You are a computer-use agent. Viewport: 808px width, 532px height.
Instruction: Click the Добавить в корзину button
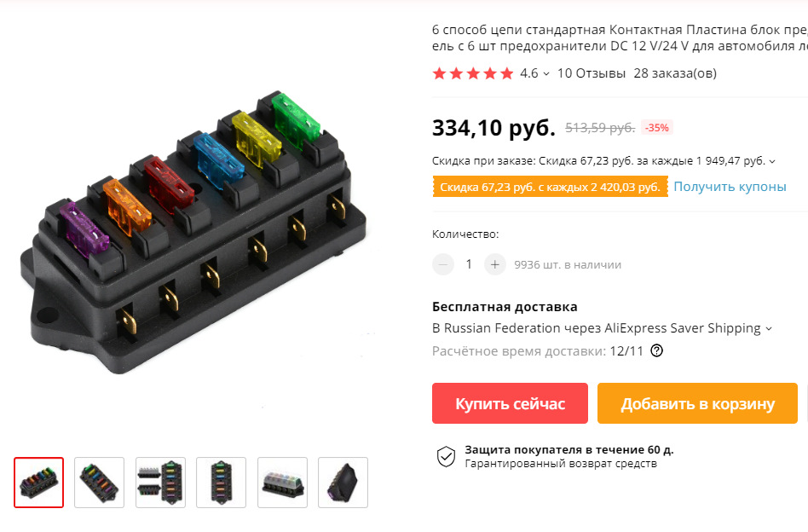coord(697,403)
